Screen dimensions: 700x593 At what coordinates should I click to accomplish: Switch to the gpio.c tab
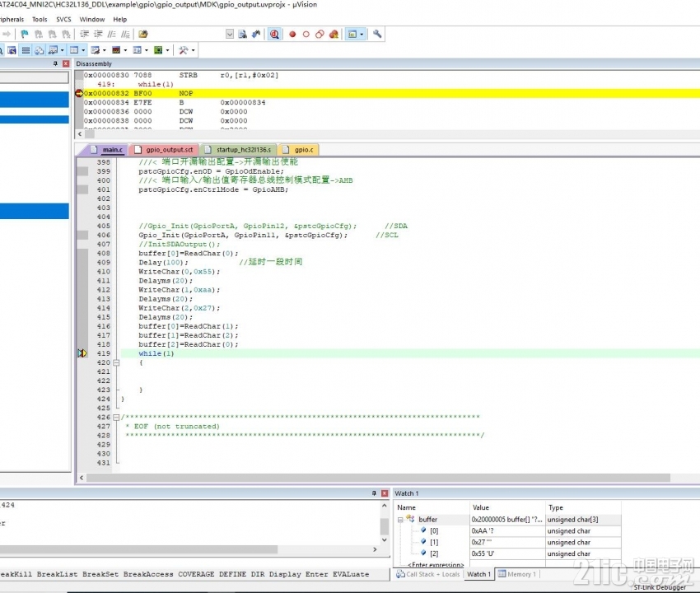pos(299,150)
